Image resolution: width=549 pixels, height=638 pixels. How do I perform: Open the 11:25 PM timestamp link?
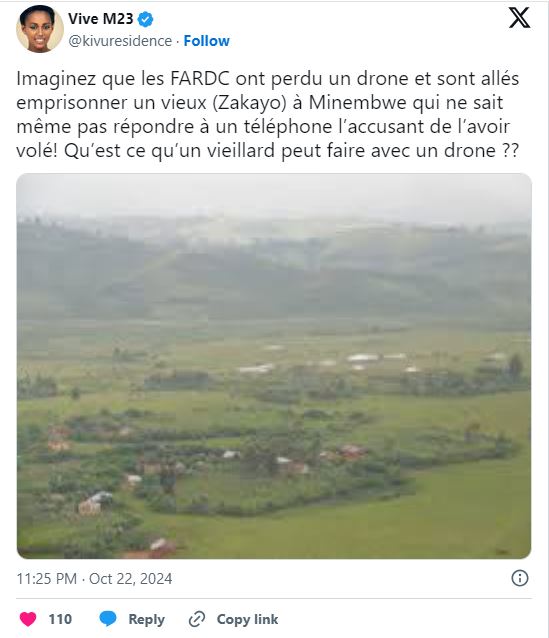[46, 579]
